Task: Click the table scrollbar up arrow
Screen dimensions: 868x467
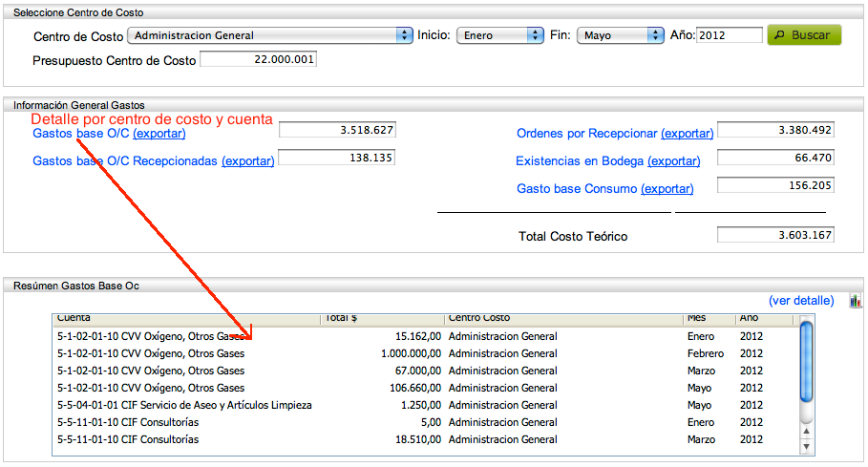Action: [x=807, y=431]
